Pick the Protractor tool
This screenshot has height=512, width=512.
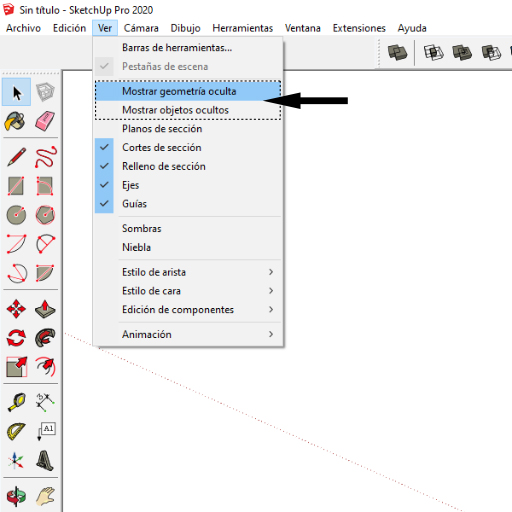click(16, 432)
